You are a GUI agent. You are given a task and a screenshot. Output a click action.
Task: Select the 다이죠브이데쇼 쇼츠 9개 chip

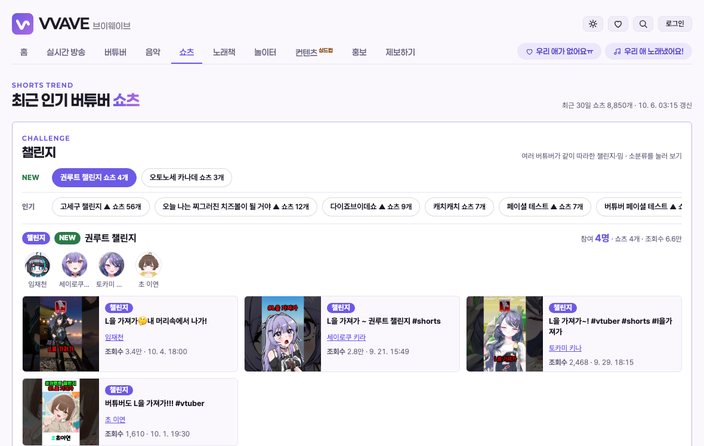(371, 207)
